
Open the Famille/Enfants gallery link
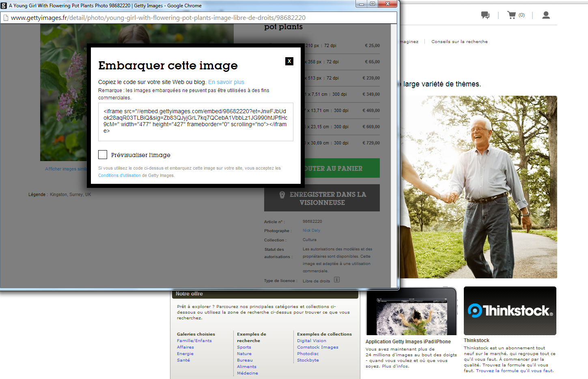(x=194, y=341)
